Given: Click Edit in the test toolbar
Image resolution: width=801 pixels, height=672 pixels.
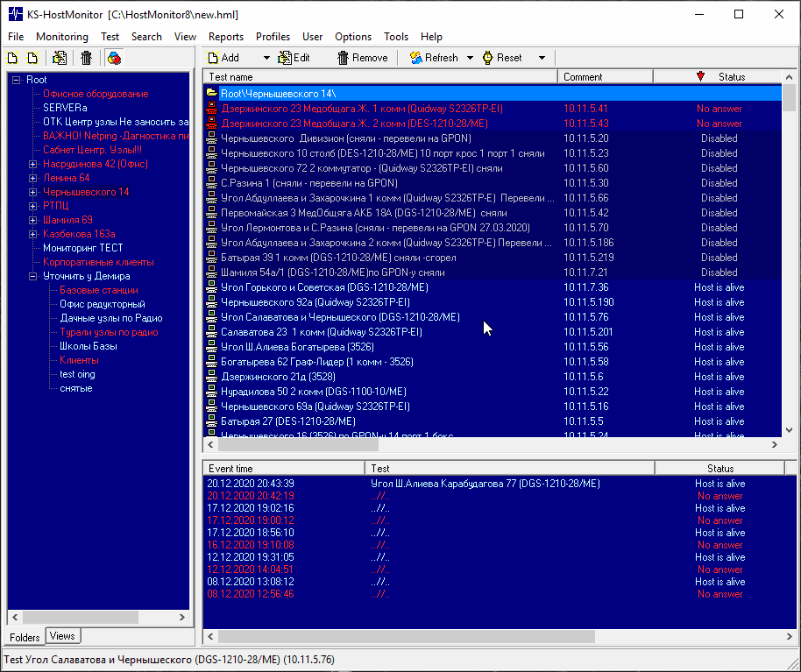Looking at the screenshot, I should tap(294, 58).
